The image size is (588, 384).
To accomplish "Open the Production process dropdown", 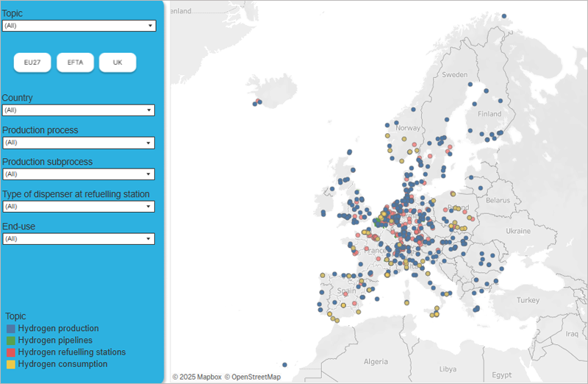I will click(x=79, y=143).
